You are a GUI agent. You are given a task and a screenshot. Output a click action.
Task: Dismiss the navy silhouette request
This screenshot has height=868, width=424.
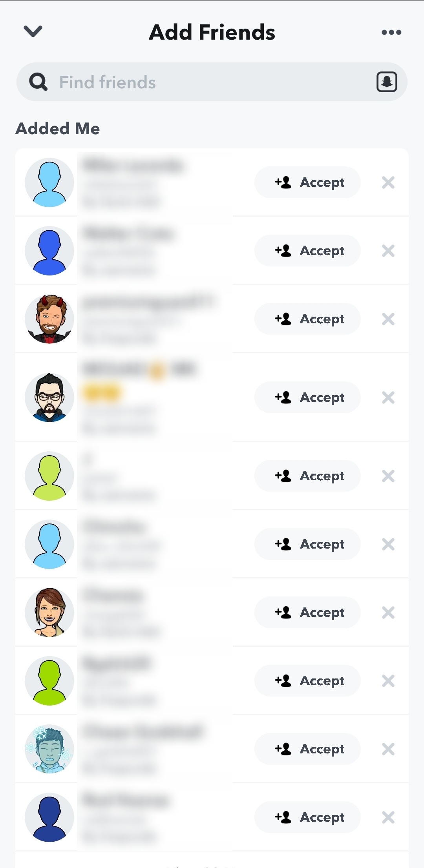pyautogui.click(x=388, y=817)
